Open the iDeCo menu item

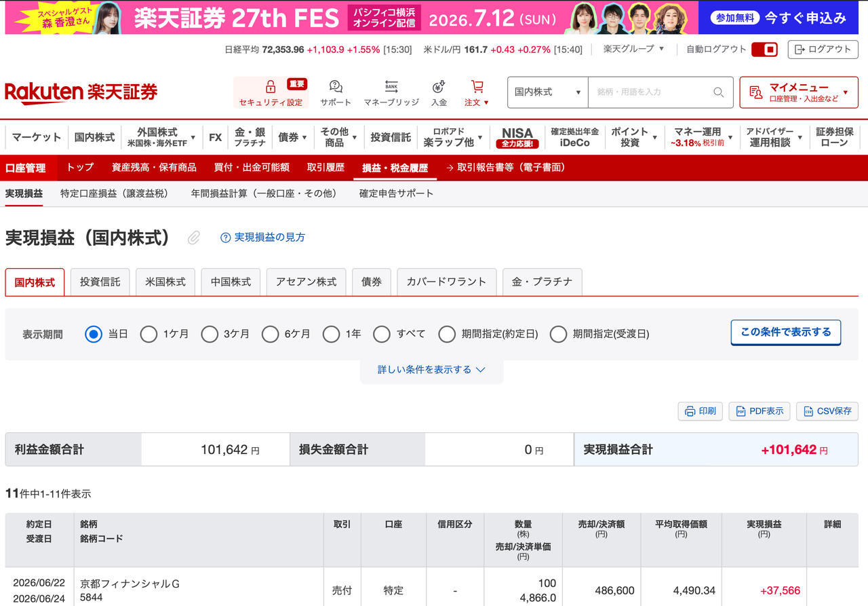[574, 137]
